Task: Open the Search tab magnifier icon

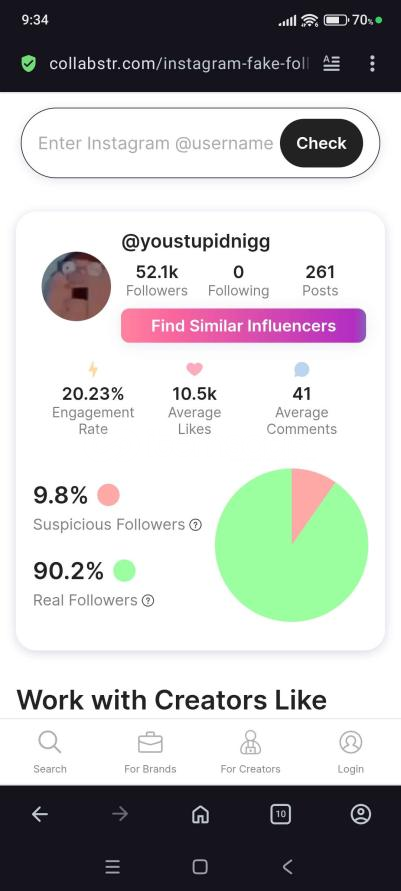Action: 49,742
